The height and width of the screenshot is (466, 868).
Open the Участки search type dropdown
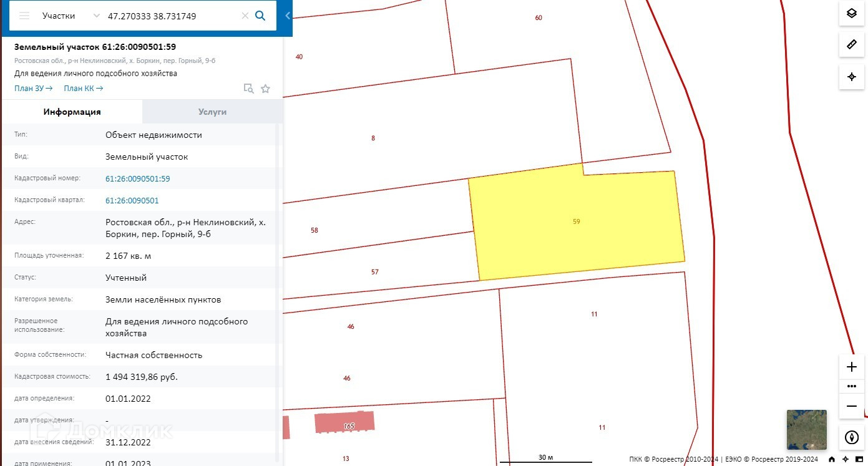(x=71, y=16)
